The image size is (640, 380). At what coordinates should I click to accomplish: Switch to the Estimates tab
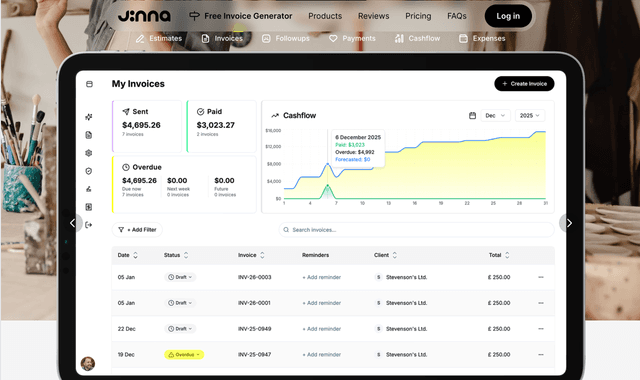click(159, 38)
